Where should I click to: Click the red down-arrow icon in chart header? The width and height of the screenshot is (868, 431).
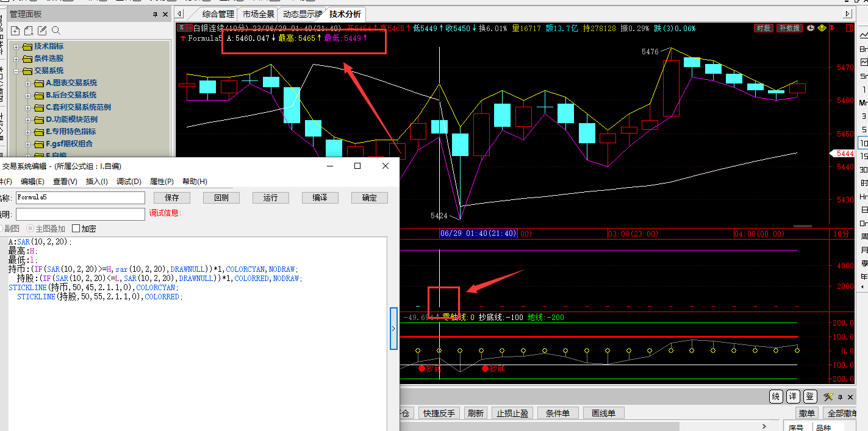pyautogui.click(x=832, y=28)
